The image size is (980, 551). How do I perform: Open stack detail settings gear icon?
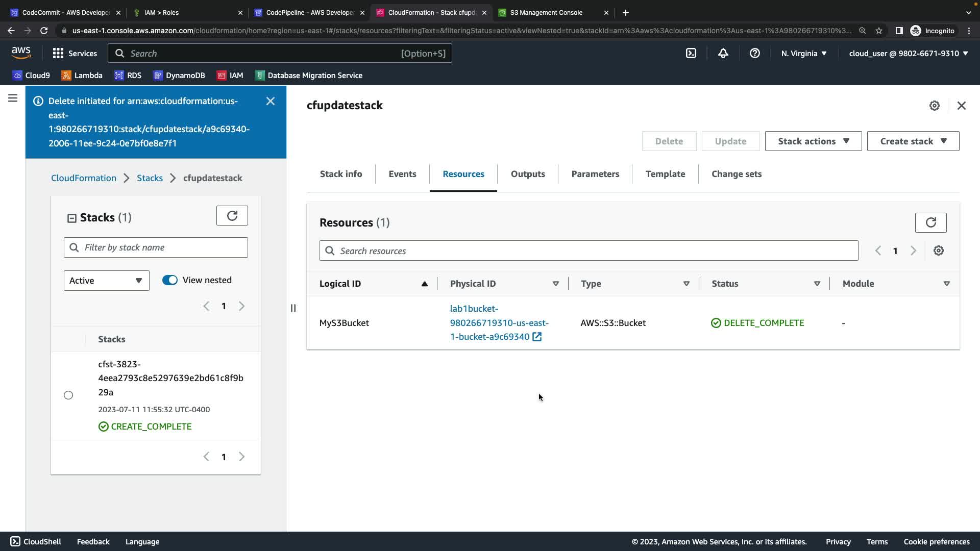tap(934, 106)
